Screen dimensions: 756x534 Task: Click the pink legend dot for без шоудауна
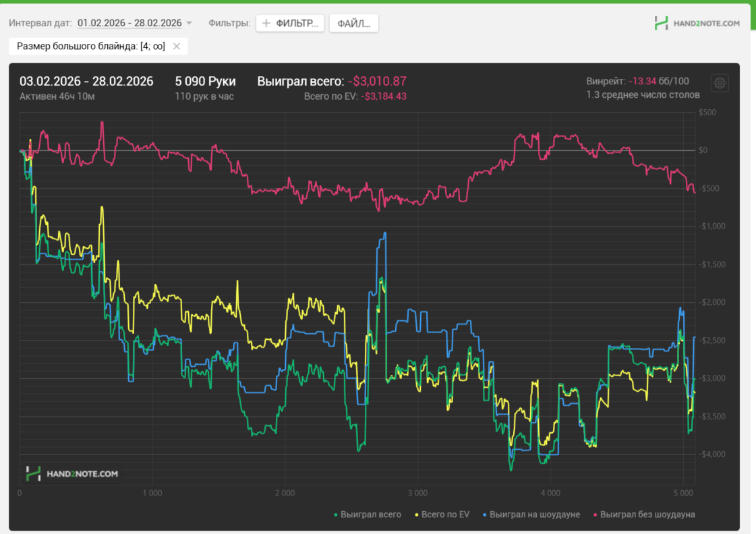click(595, 515)
